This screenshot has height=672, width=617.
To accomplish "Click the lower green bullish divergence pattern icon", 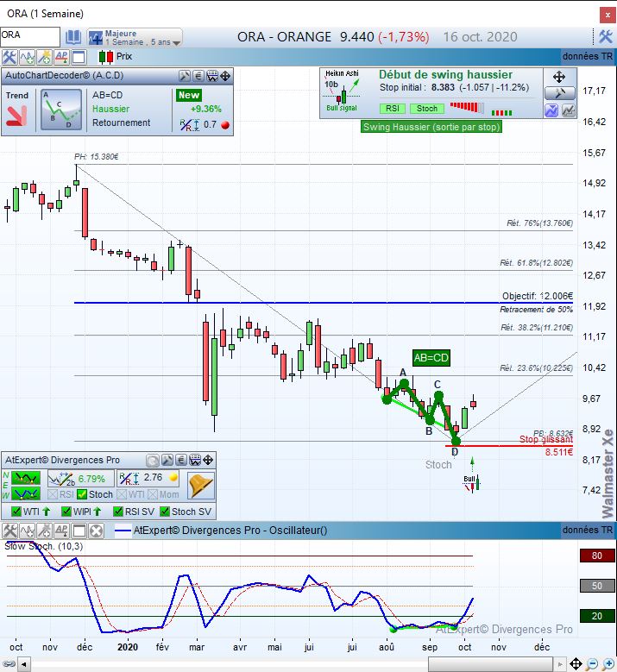I will tap(26, 494).
